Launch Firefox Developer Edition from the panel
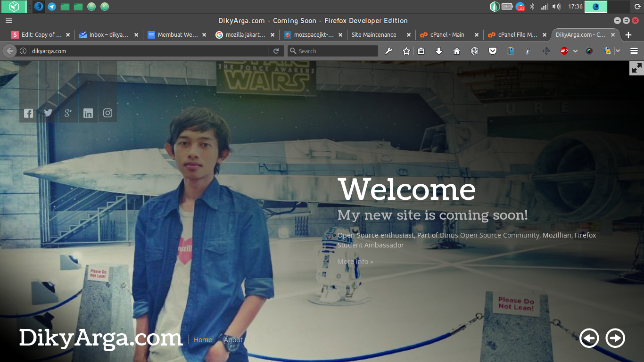644x362 pixels. point(39,7)
